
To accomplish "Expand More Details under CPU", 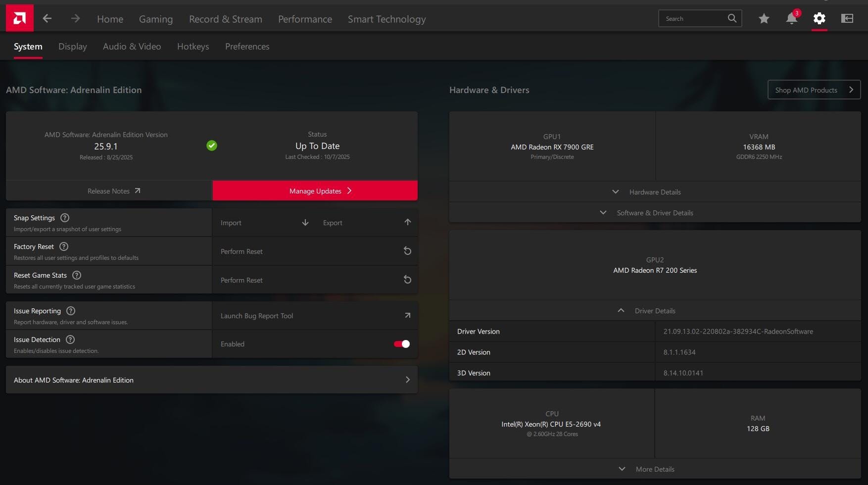I will pyautogui.click(x=654, y=469).
